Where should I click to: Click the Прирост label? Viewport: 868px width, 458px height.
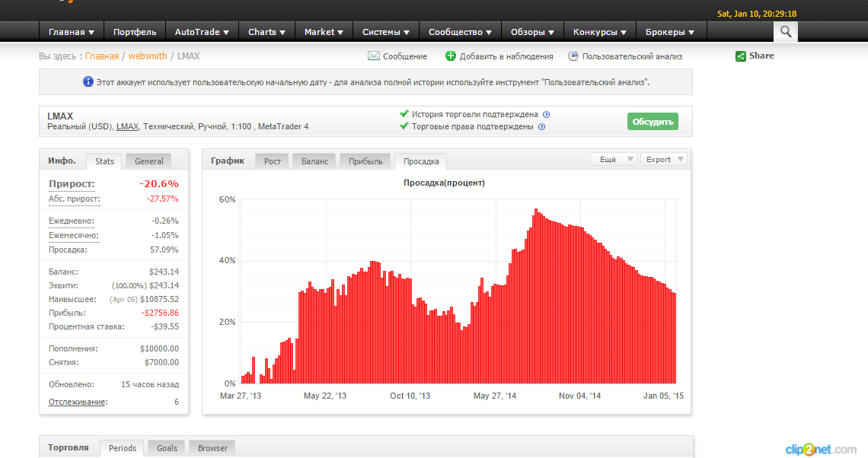72,183
